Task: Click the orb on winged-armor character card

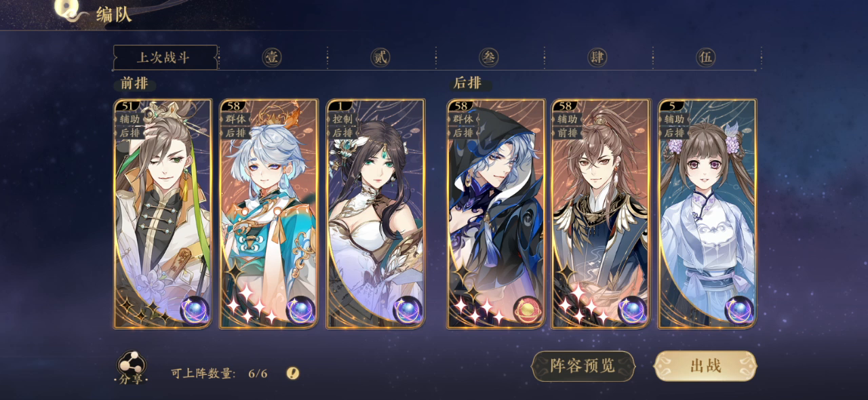Action: tap(632, 310)
